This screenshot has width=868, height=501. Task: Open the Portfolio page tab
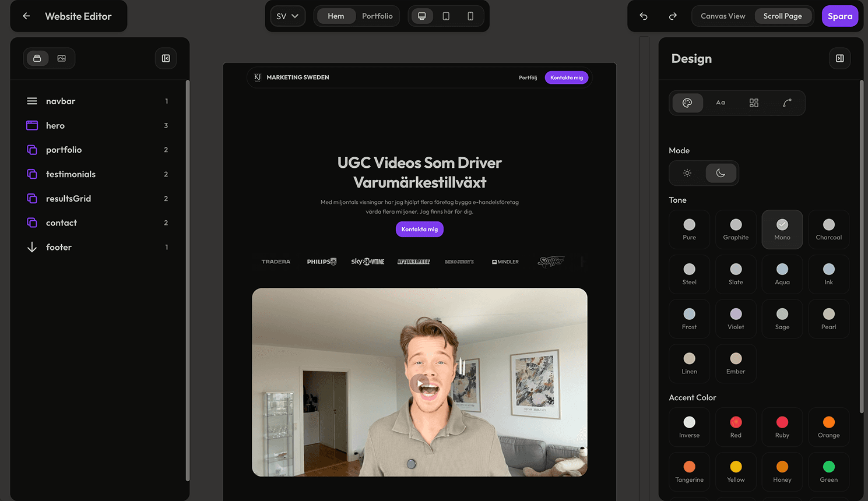[x=377, y=16]
